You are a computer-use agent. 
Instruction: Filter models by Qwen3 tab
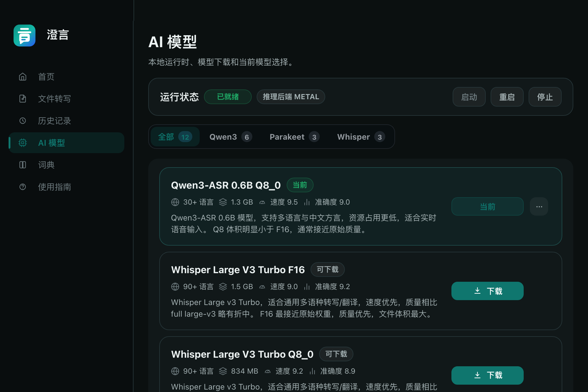(x=231, y=137)
